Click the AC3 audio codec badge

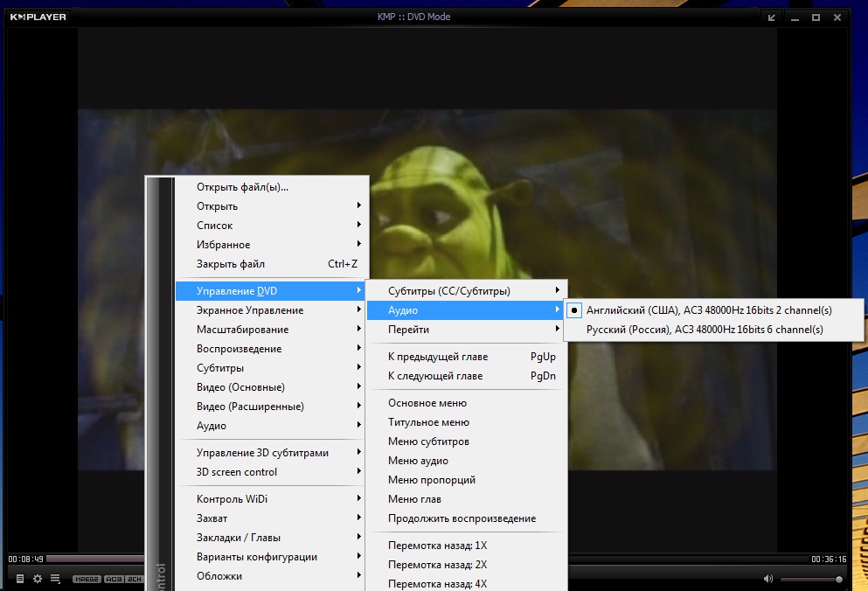tap(115, 579)
